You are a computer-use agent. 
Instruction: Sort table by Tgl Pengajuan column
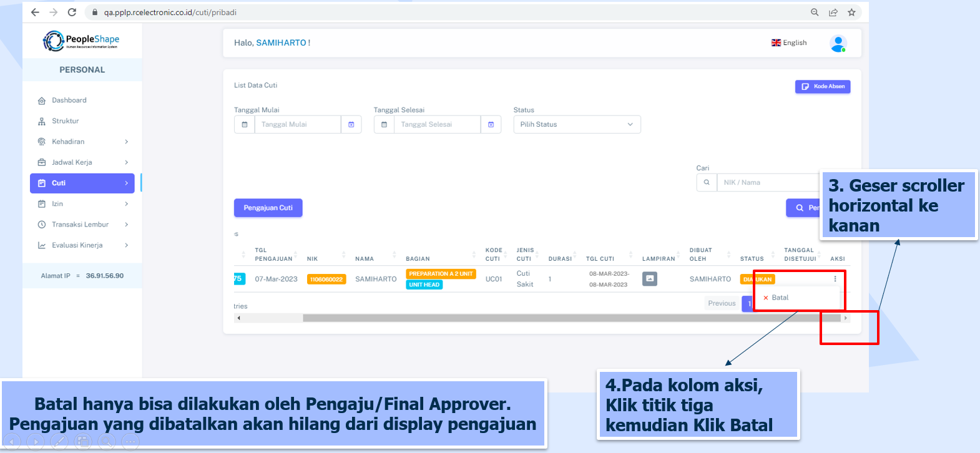point(274,255)
